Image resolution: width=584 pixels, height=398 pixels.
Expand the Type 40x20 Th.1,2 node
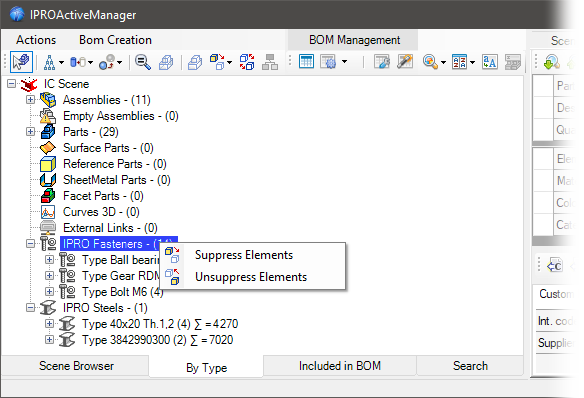(49, 324)
